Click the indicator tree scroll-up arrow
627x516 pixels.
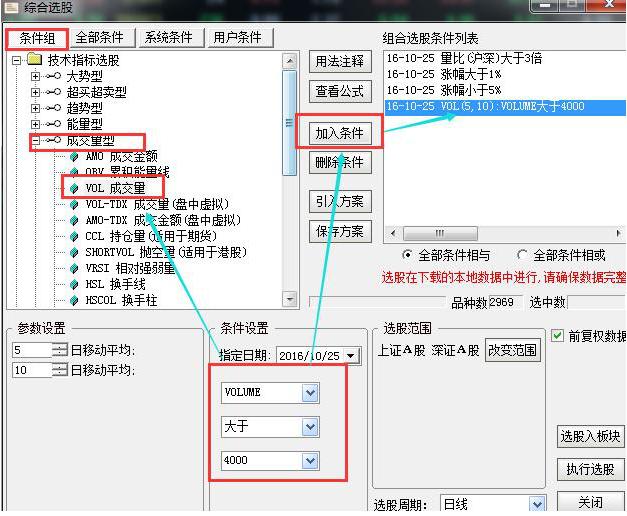290,61
